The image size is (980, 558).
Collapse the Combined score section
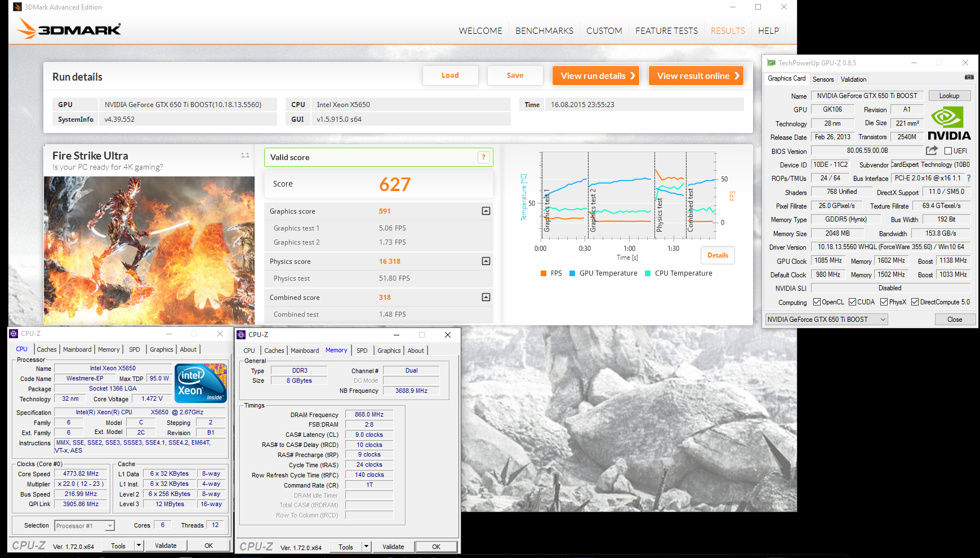click(x=486, y=297)
